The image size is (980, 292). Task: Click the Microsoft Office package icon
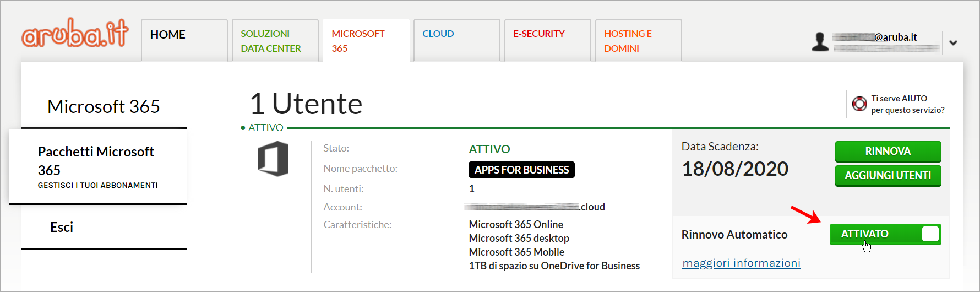click(273, 159)
